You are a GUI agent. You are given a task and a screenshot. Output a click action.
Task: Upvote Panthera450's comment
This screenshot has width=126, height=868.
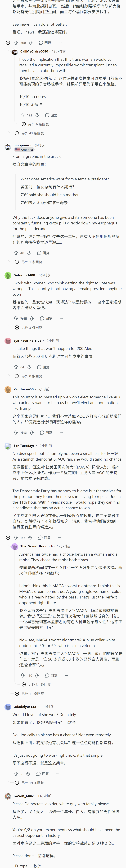pos(16,432)
